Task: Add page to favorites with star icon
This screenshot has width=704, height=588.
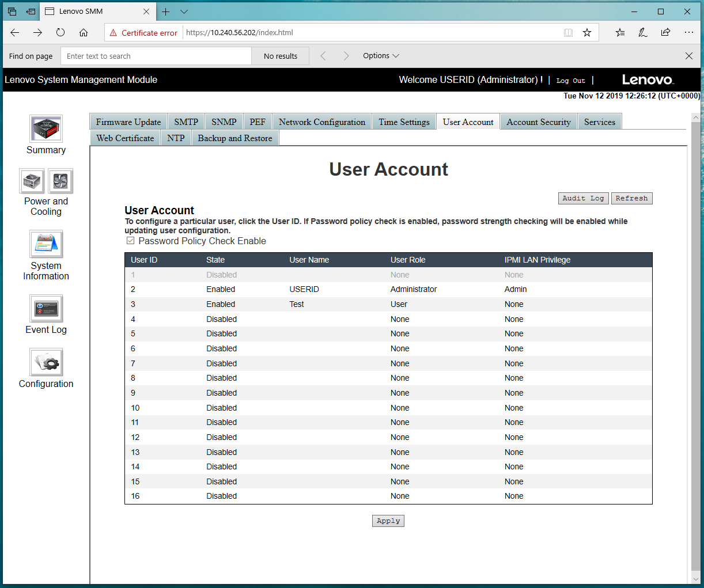Action: (x=587, y=33)
